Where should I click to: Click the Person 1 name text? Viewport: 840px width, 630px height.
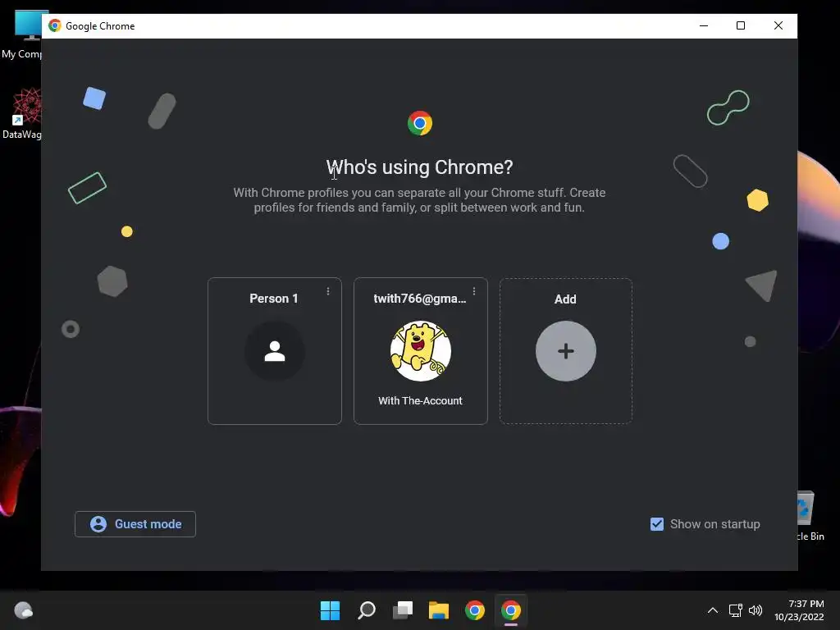pos(273,299)
